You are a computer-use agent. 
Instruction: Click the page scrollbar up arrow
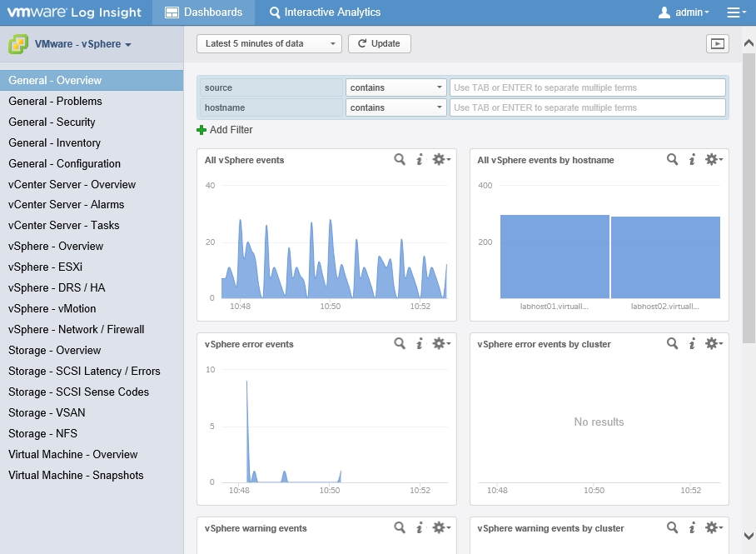coord(749,43)
